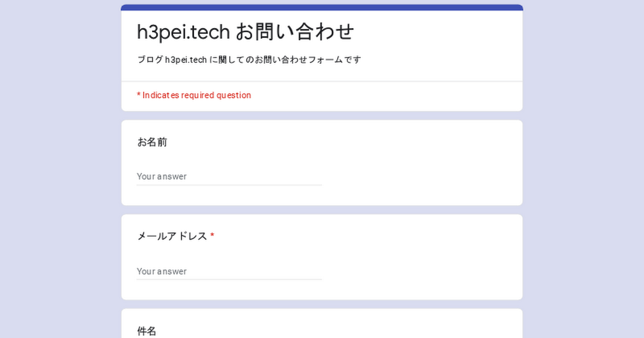Select the お名前 question label
Image resolution: width=644 pixels, height=338 pixels.
[x=152, y=142]
